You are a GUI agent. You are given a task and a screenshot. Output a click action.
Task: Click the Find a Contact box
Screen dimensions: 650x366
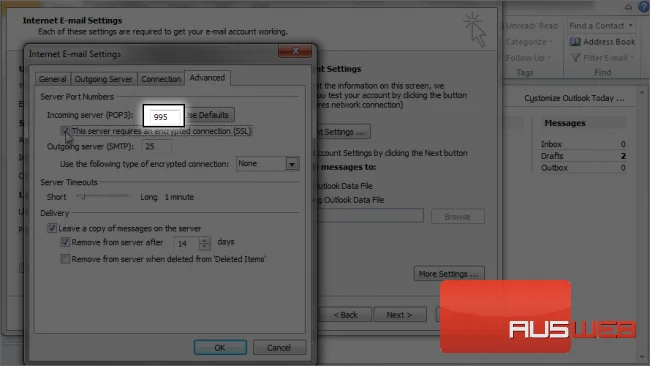click(601, 26)
